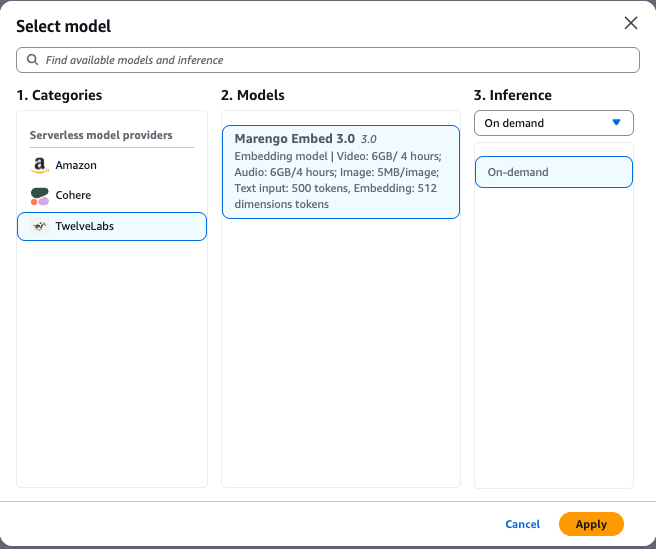Select the TwelveLabs horse logo icon
656x549 pixels.
click(39, 226)
